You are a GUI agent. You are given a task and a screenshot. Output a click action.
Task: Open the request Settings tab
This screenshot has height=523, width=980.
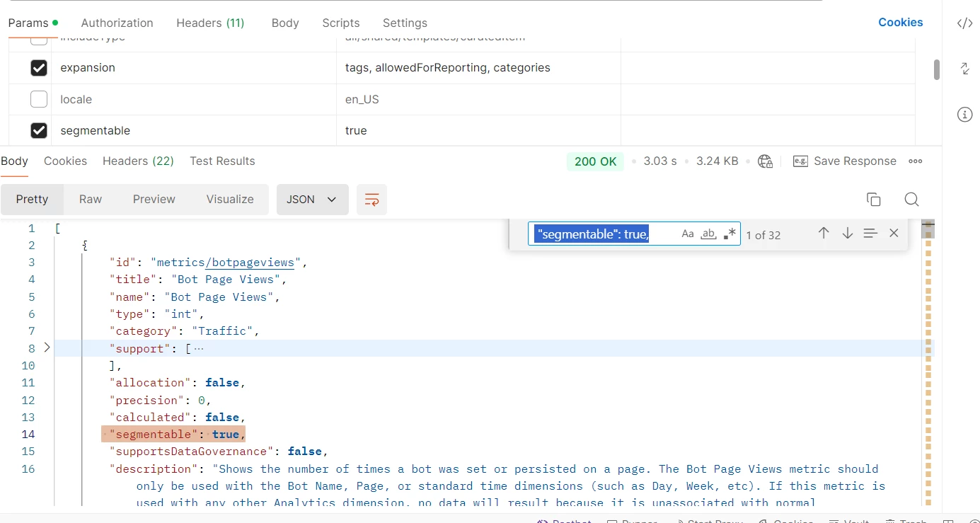click(x=405, y=23)
